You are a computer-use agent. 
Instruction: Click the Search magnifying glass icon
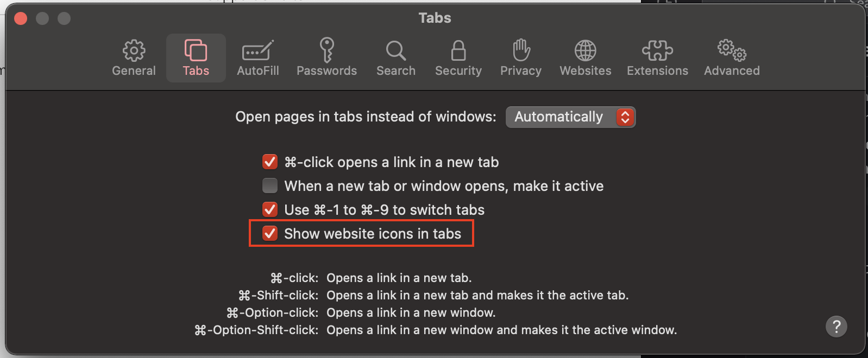(395, 50)
